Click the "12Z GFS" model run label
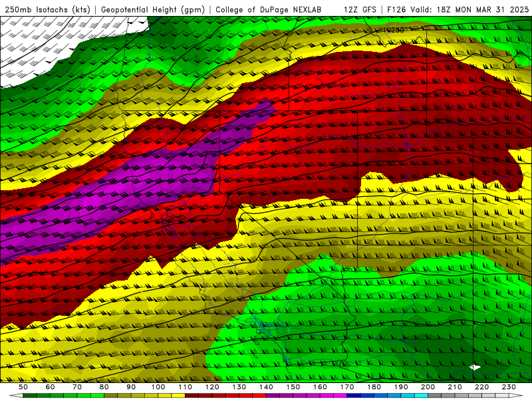The image size is (532, 399). click(x=360, y=9)
